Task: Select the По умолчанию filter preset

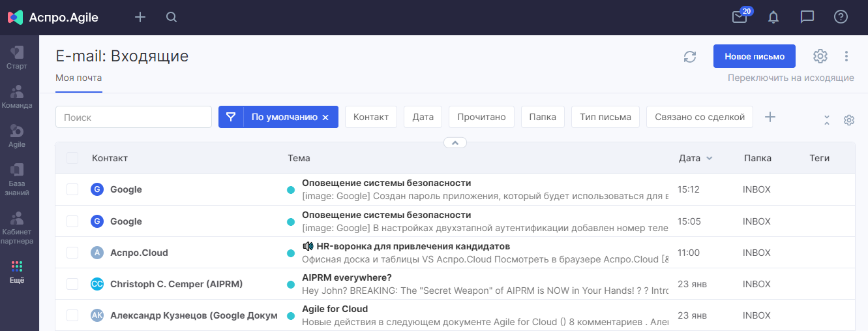Action: coord(284,117)
